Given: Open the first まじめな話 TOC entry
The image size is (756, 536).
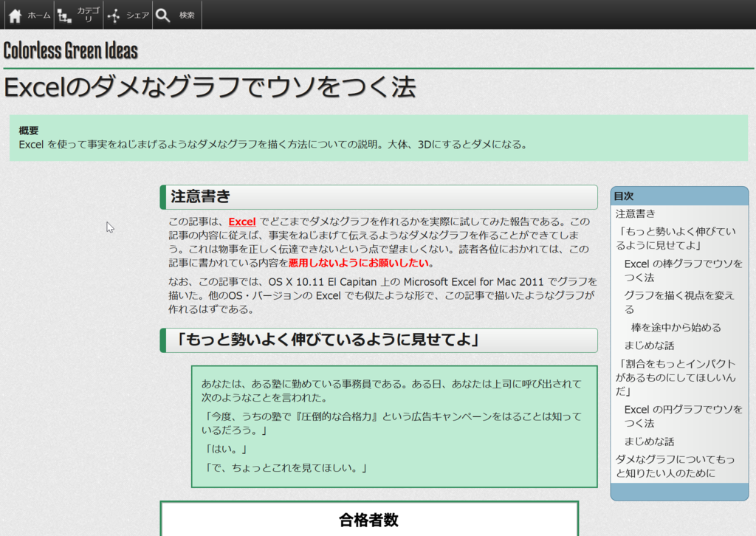Looking at the screenshot, I should coord(649,346).
